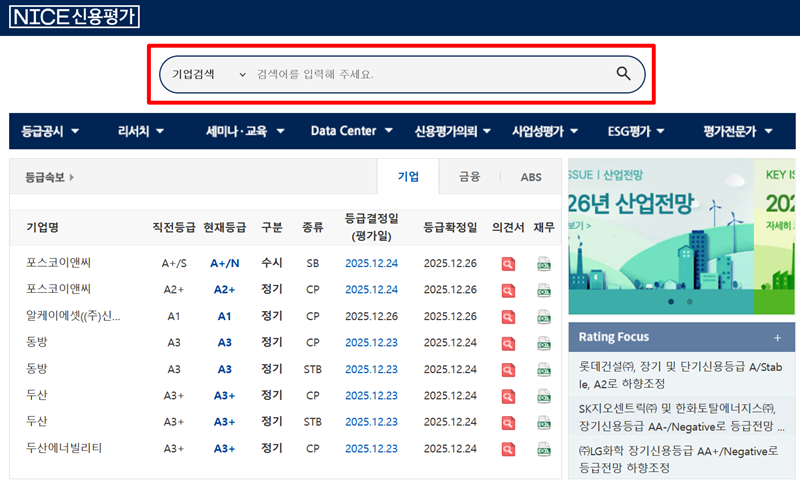Focus the search keyword input field
This screenshot has width=800, height=484.
[x=431, y=74]
